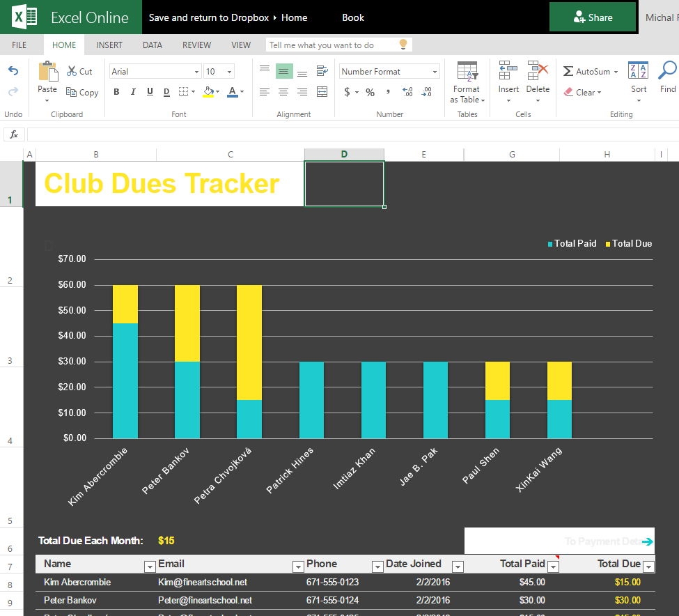Switch to the INSERT ribbon tab

pyautogui.click(x=109, y=45)
